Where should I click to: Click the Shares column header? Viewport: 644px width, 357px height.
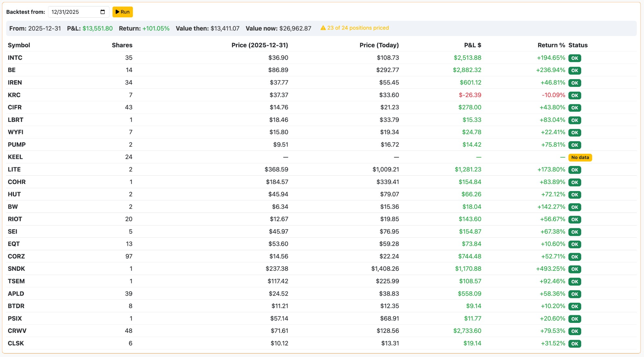[x=122, y=45]
